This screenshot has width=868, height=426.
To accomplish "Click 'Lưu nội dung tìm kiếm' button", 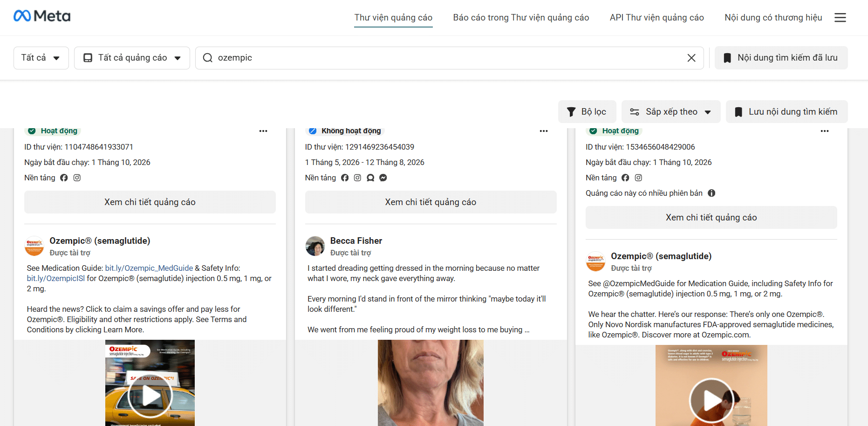I will tap(787, 112).
